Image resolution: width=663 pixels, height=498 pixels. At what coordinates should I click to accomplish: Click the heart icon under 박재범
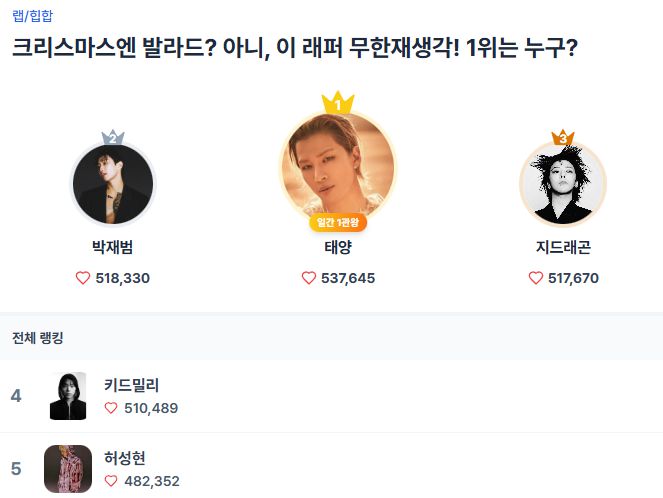83,278
